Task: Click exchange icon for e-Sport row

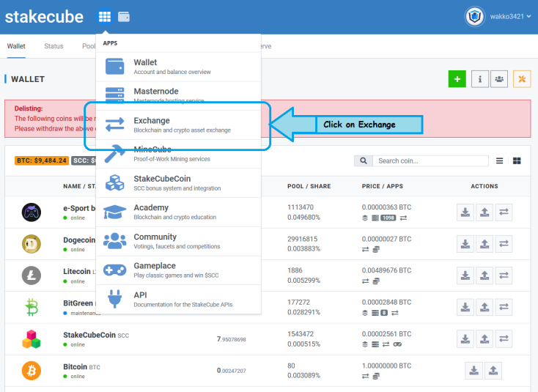Action: tap(504, 212)
